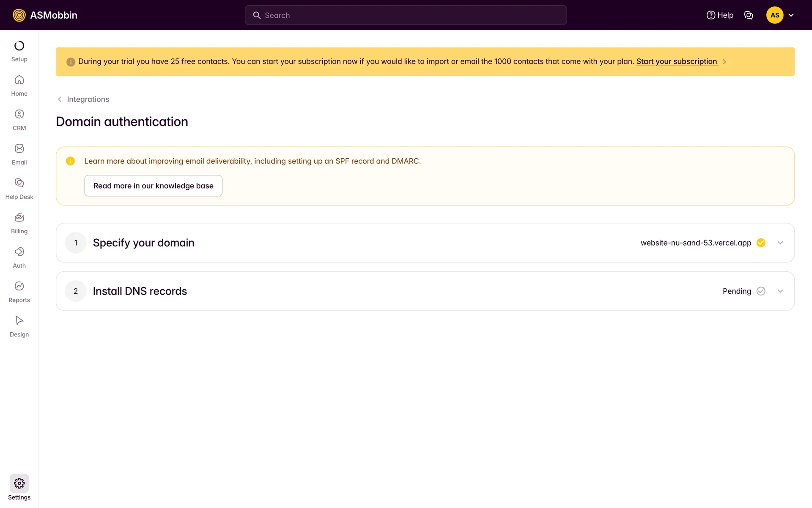Open the Design section icon

tap(19, 320)
